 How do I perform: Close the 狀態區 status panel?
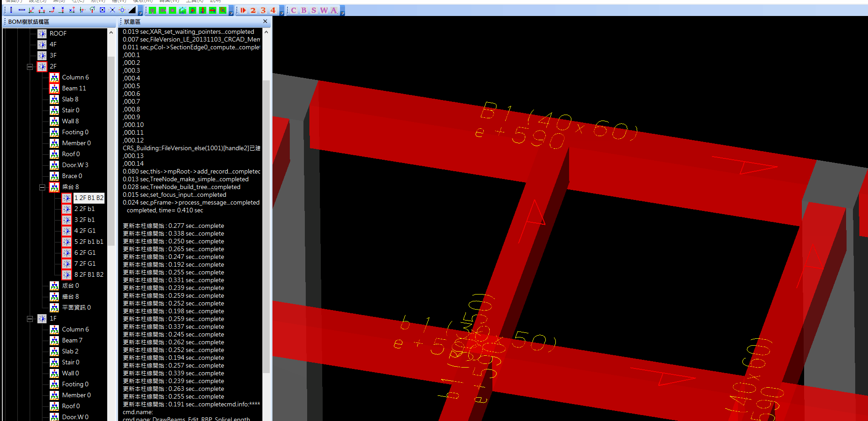pos(265,21)
